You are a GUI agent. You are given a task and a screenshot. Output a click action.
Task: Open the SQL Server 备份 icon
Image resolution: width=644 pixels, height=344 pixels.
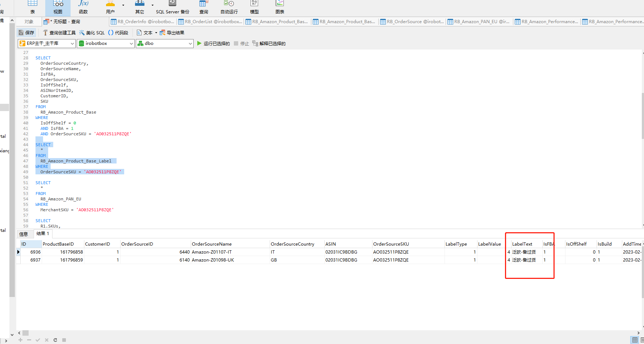pos(172,7)
